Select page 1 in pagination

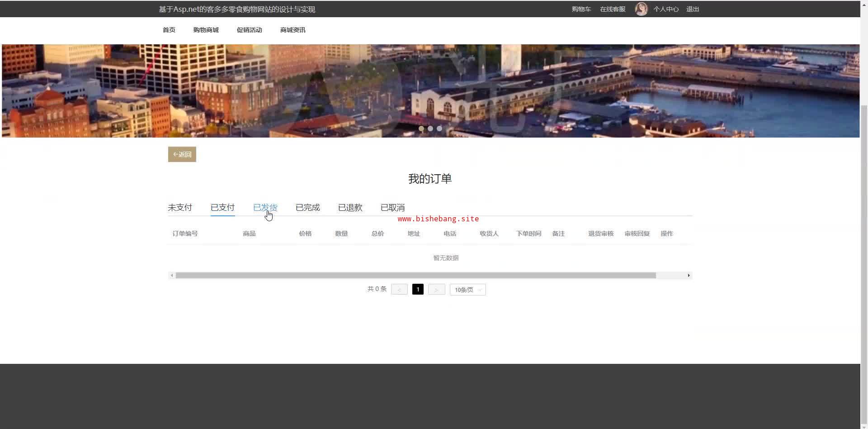(x=418, y=290)
